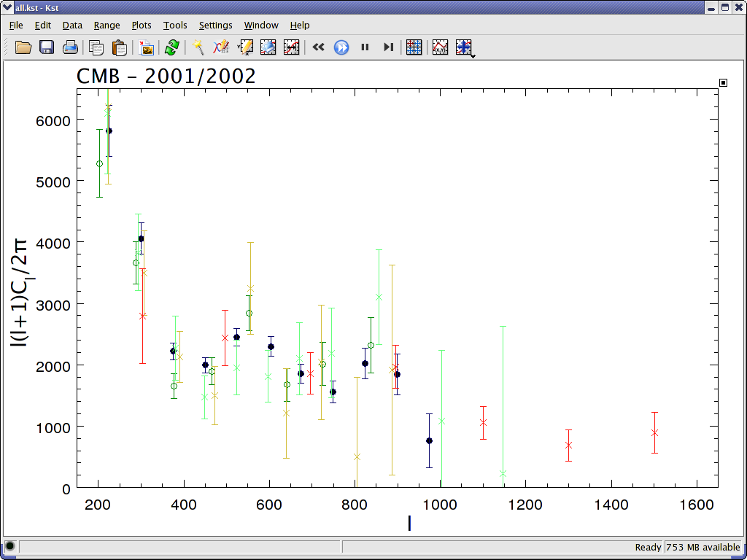Screen dimensions: 747x560
Task: Open the Data menu
Action: [x=72, y=26]
